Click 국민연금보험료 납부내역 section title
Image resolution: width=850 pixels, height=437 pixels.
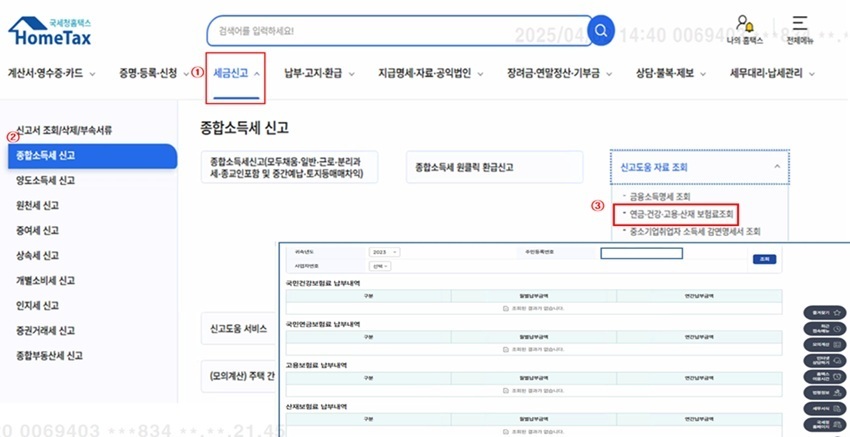(323, 324)
